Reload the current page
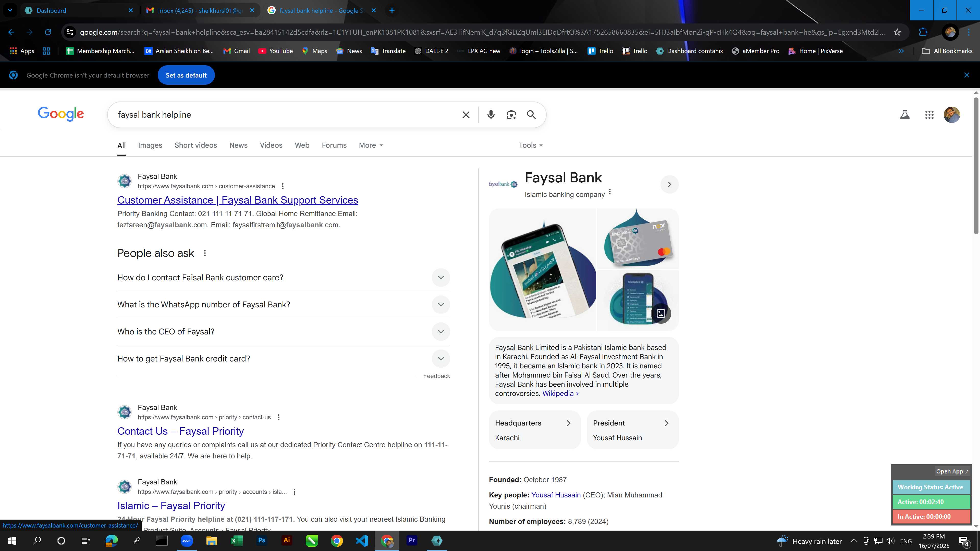This screenshot has height=551, width=980. point(48,32)
